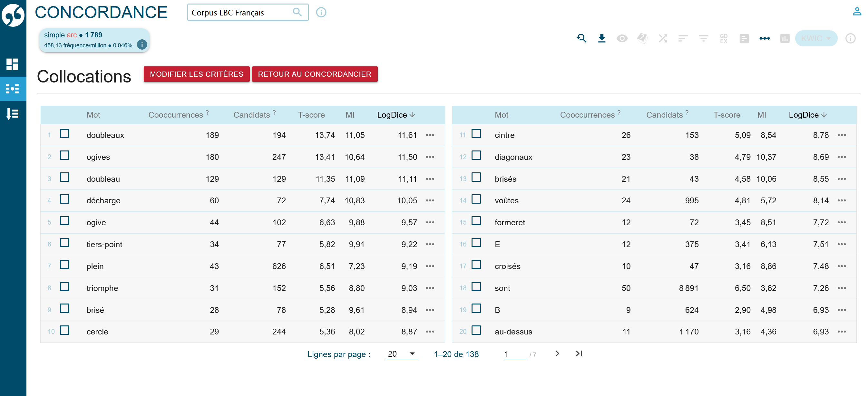Select the concordance icon in sidebar

pos(13,89)
